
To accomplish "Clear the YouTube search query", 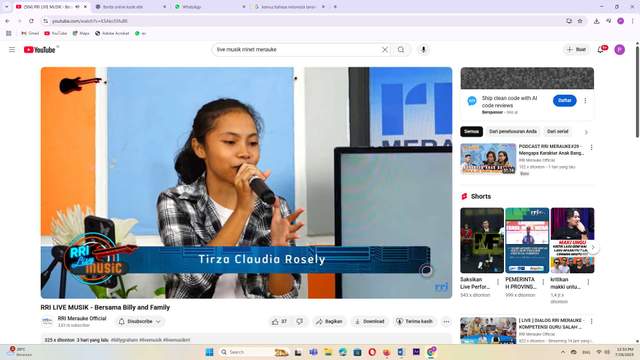I will 384,50.
